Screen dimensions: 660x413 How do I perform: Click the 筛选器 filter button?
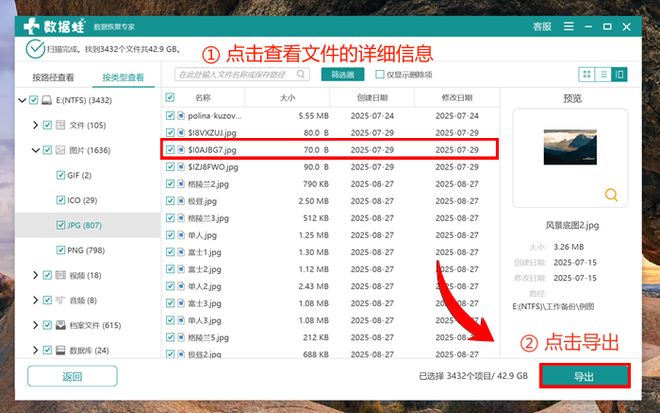343,75
